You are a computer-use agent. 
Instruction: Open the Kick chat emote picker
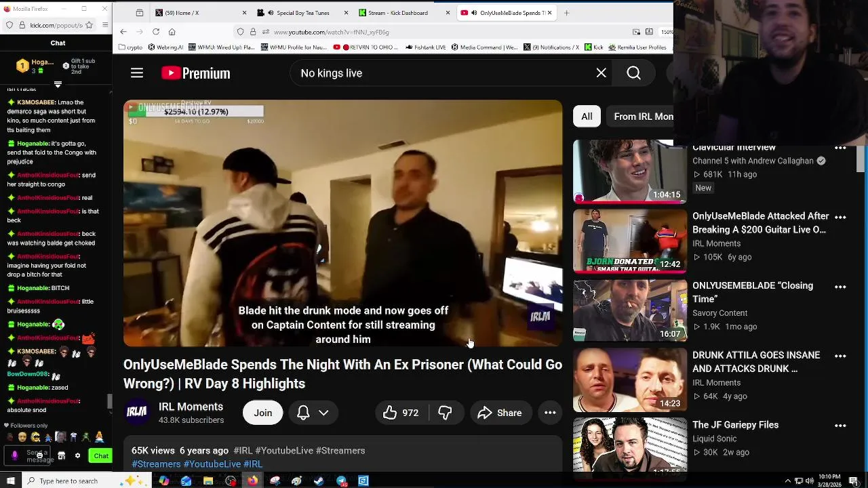point(39,456)
